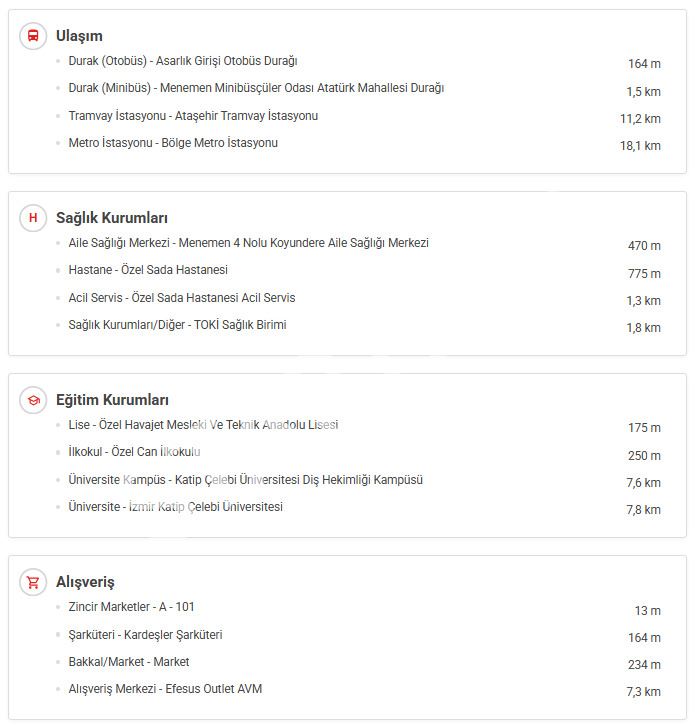This screenshot has height=726, width=696.
Task: Open the Efesus Outlet AVM shopping center entry
Action: tap(165, 689)
